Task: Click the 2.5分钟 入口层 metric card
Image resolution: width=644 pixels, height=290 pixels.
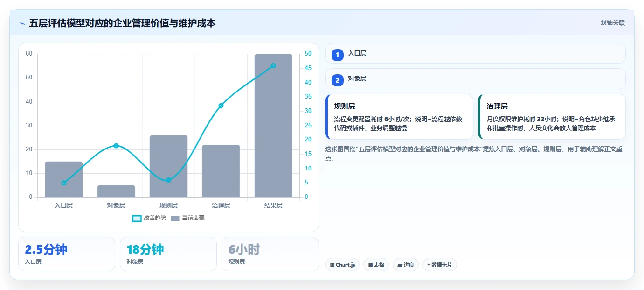Action: [67, 254]
